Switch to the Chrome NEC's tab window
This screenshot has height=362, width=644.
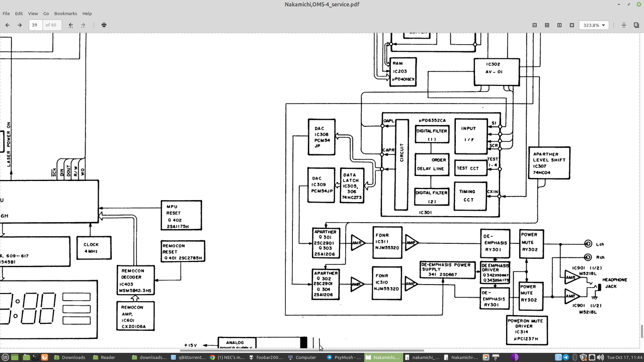click(x=226, y=357)
